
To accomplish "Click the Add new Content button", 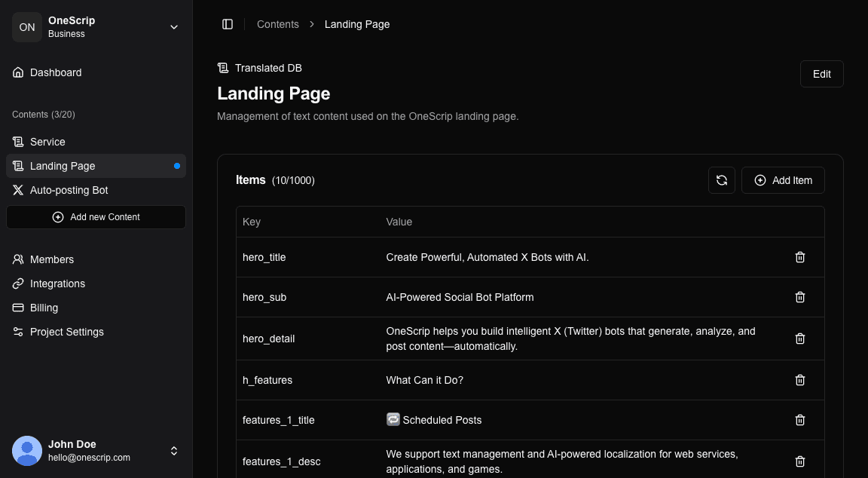I will [x=96, y=217].
